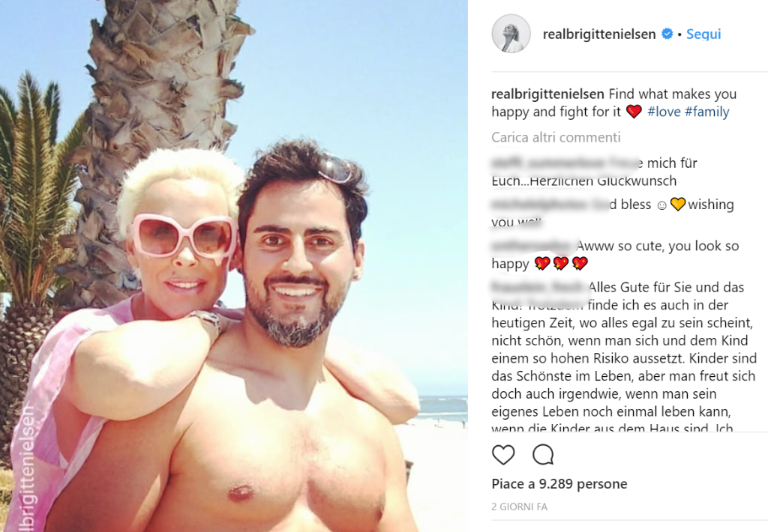The width and height of the screenshot is (768, 532).
Task: View Piace a 9.289 persone list
Action: (x=559, y=483)
